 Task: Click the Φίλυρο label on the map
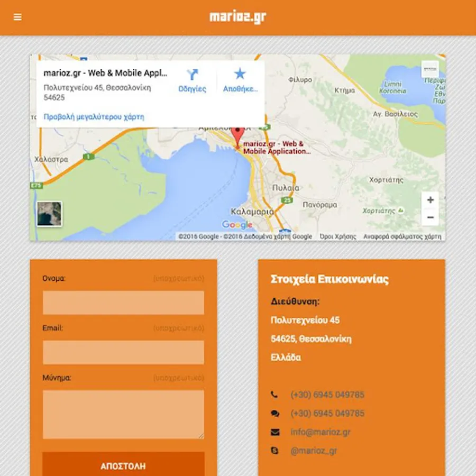300,80
